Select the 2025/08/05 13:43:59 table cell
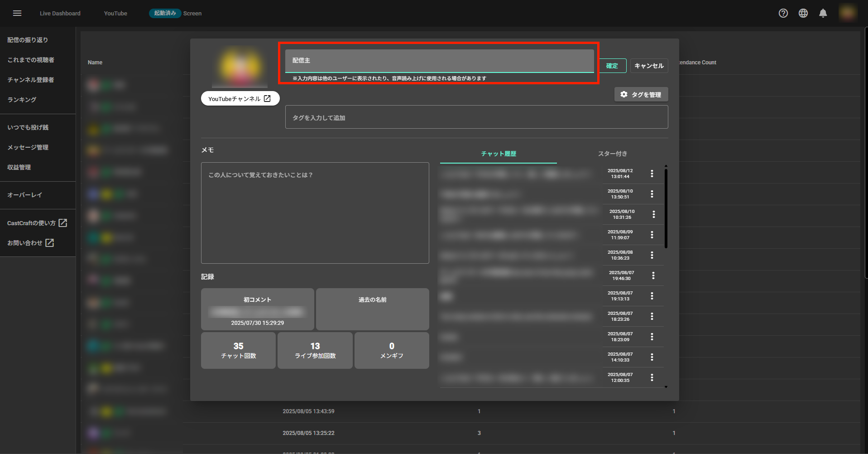The image size is (868, 454). click(308, 411)
